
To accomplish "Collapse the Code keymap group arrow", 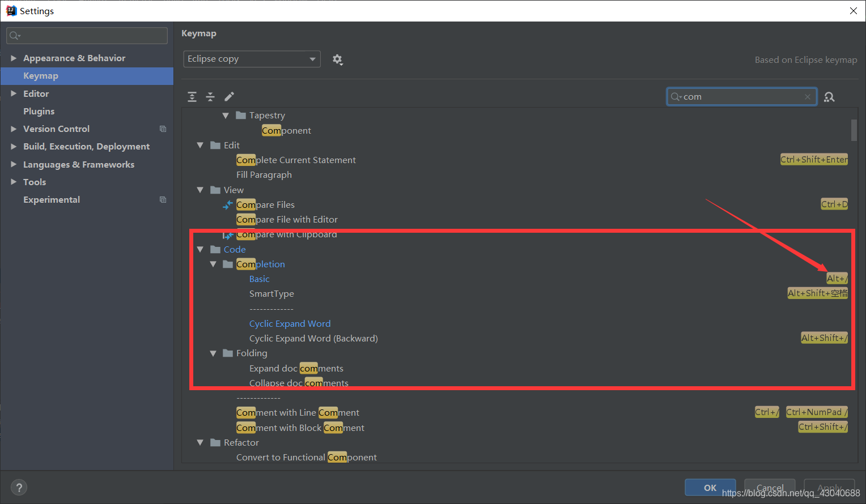I will click(200, 250).
